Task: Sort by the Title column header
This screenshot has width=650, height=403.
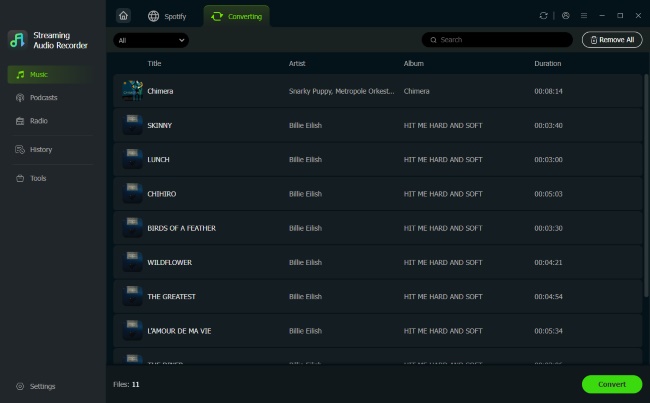Action: click(x=154, y=63)
